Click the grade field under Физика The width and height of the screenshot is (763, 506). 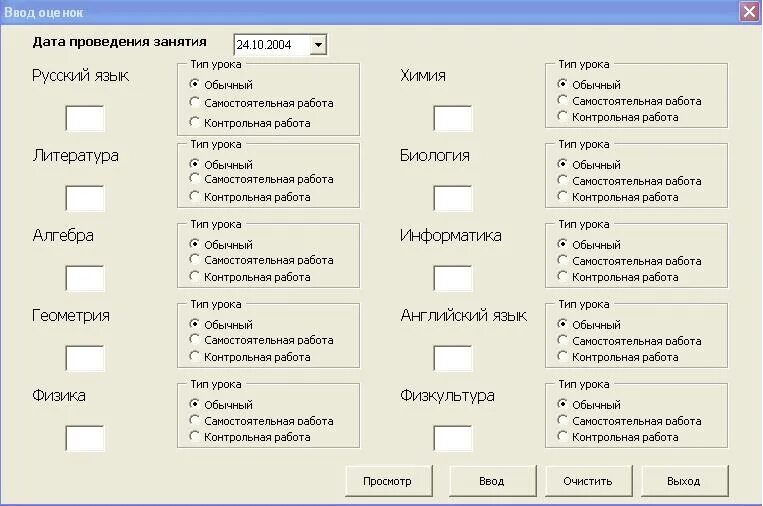[x=85, y=438]
